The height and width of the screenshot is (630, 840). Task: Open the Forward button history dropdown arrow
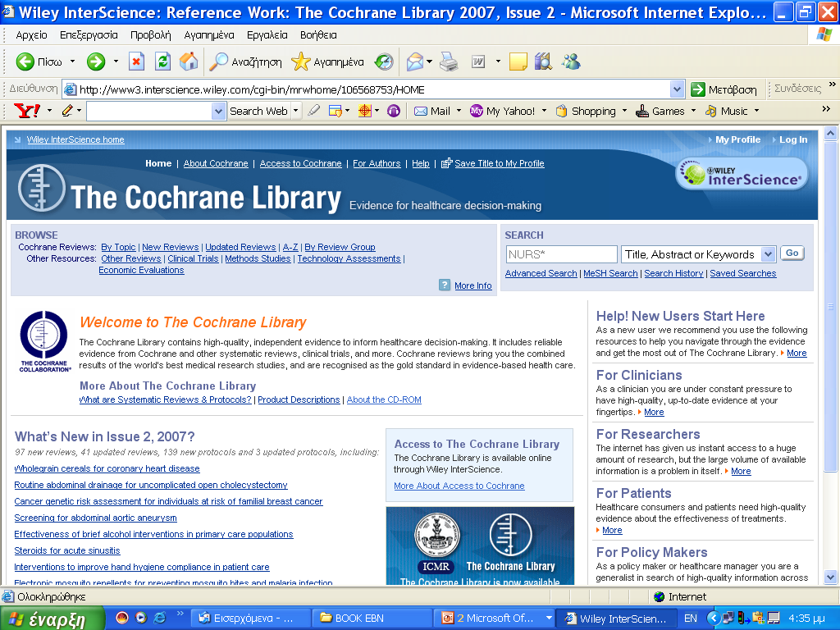point(116,62)
